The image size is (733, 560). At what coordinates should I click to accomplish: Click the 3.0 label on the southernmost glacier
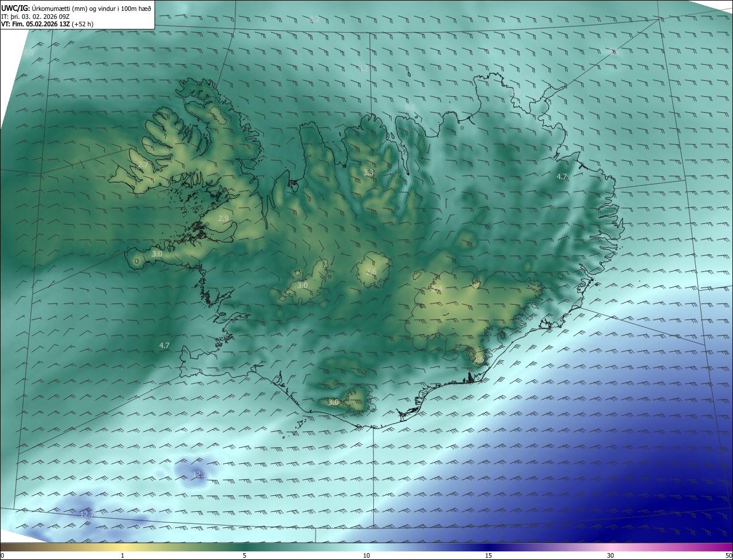[x=333, y=403]
